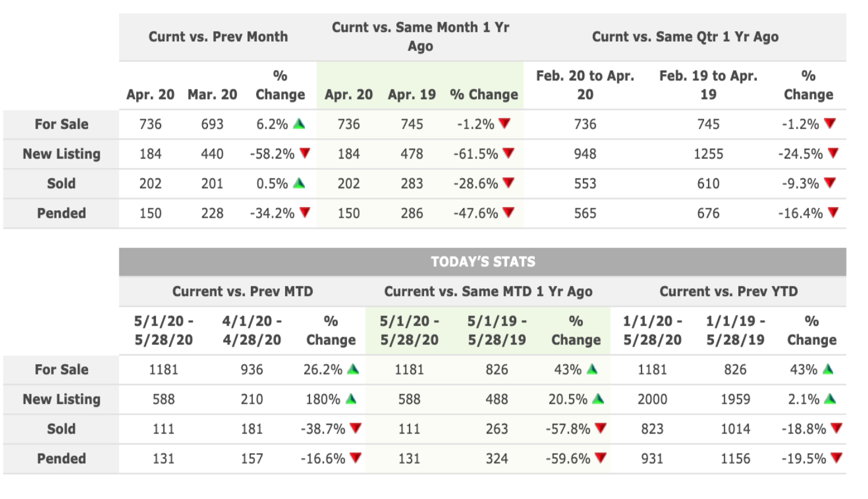Click the "1/1/19 - 5/28/19" column header
The width and height of the screenshot is (868, 499).
(x=735, y=331)
